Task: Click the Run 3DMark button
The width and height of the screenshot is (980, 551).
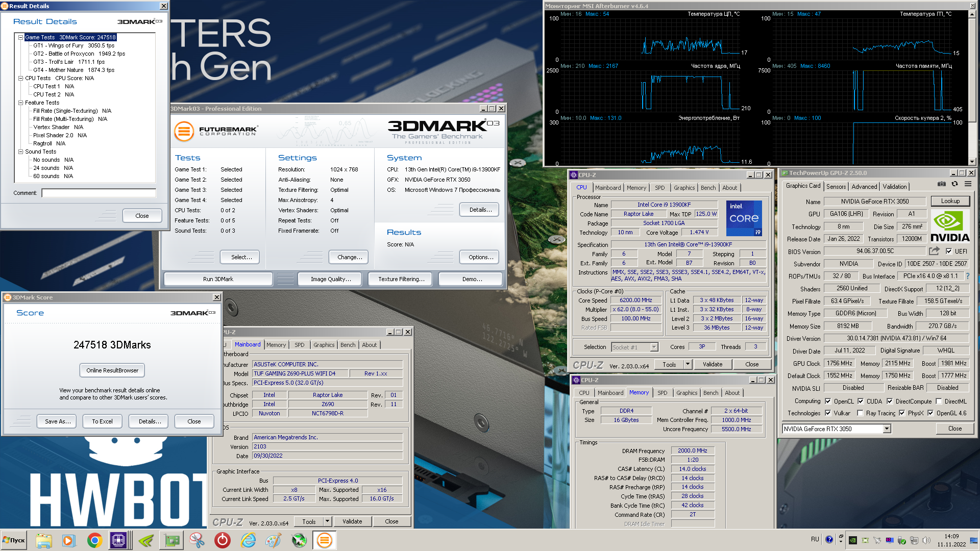Action: tap(218, 279)
